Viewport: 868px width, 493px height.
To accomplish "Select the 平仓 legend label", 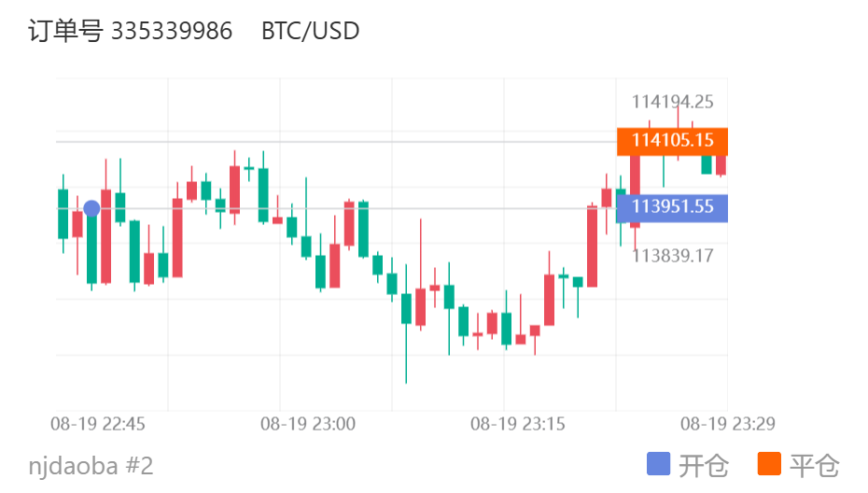I will (x=814, y=465).
